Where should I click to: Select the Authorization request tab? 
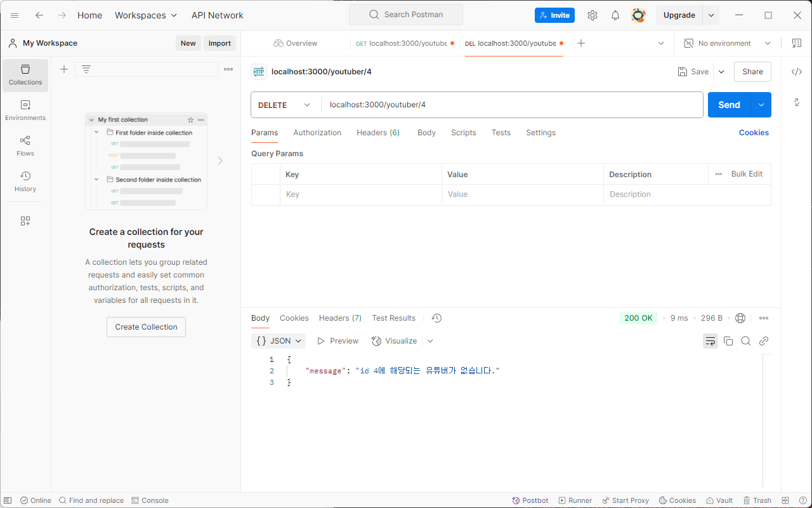pyautogui.click(x=317, y=133)
